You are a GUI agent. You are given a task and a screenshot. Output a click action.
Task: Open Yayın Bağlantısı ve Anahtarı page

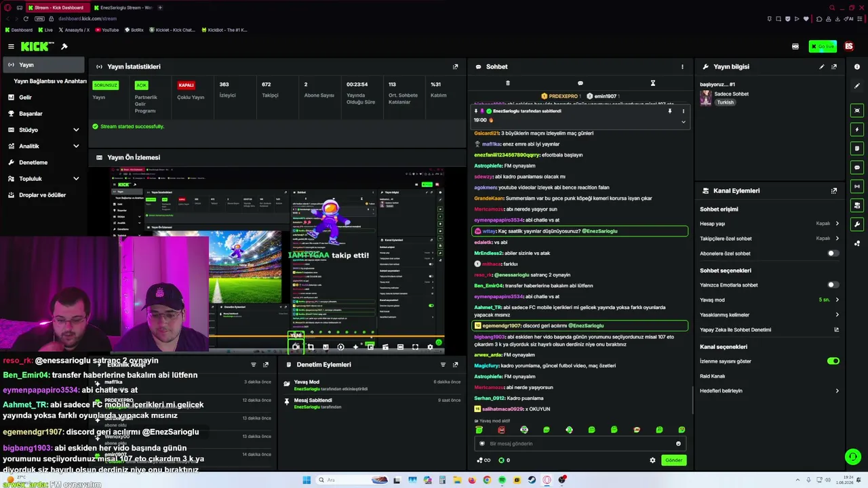[x=50, y=81]
